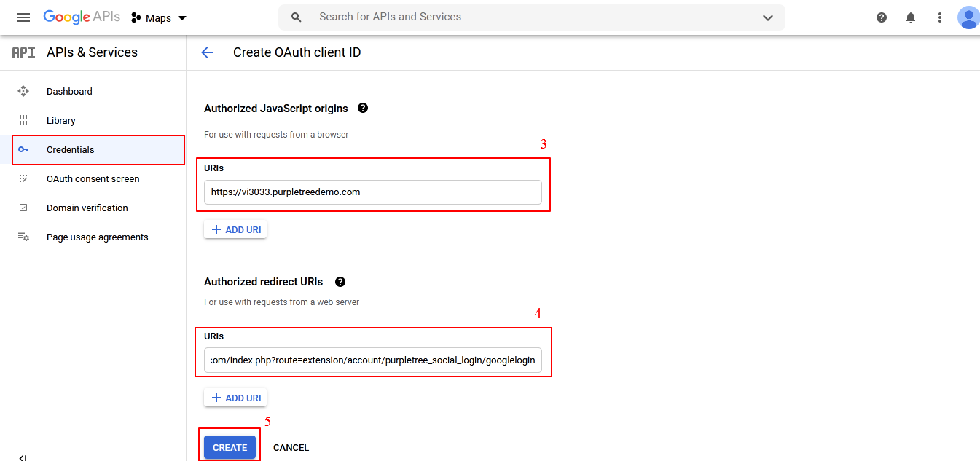This screenshot has width=980, height=461.
Task: Click the JavaScript origins URI input field
Action: pos(373,192)
